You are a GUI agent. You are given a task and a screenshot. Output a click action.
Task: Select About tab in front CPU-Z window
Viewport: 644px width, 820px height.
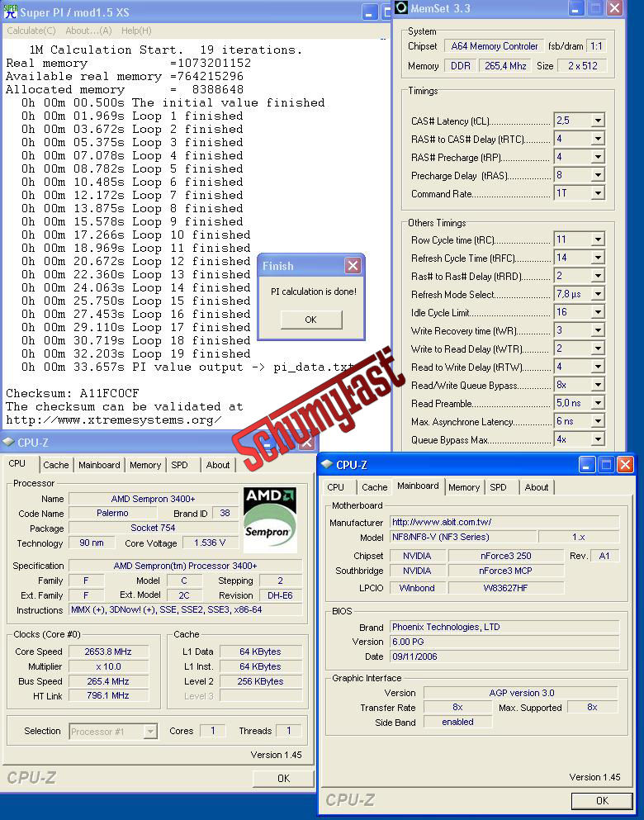coord(537,487)
